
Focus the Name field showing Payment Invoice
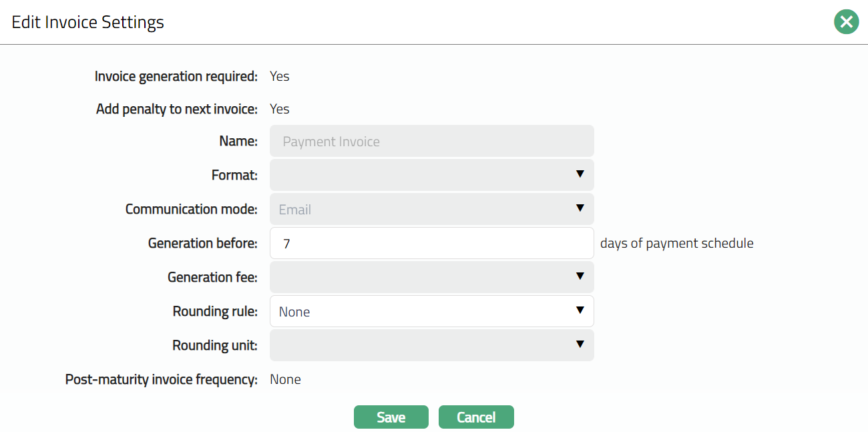click(x=431, y=142)
